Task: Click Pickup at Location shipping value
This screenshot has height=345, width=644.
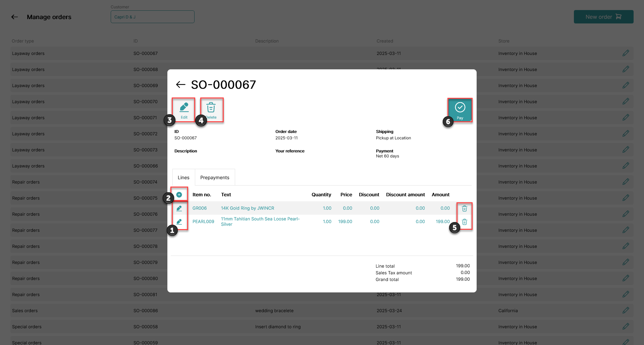Action: [393, 138]
